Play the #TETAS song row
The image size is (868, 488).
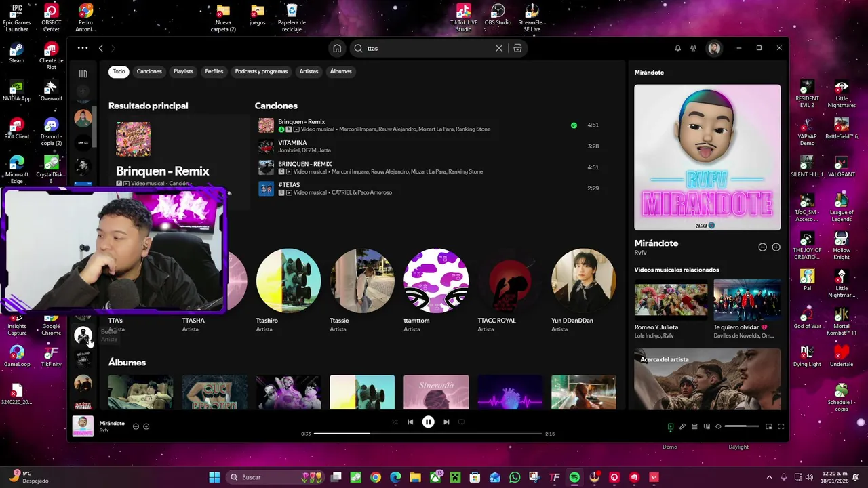pyautogui.click(x=431, y=188)
